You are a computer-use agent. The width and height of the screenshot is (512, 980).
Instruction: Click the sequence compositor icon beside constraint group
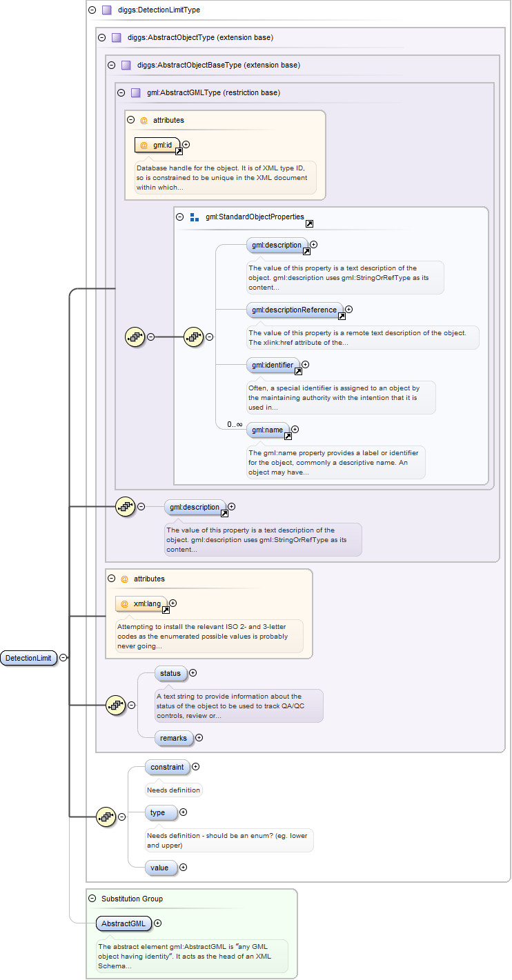pyautogui.click(x=105, y=817)
